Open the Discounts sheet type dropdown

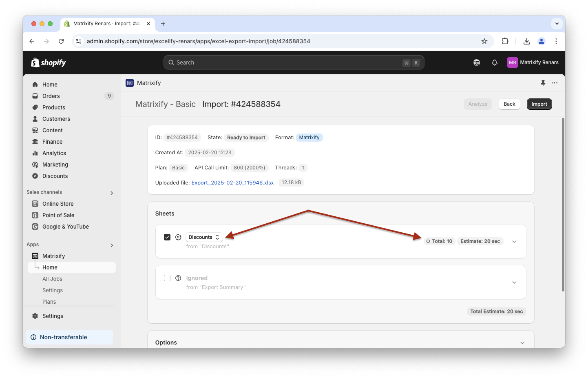tap(204, 237)
